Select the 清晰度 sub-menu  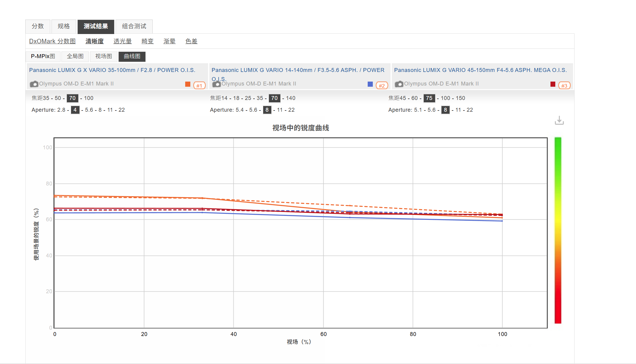(95, 41)
